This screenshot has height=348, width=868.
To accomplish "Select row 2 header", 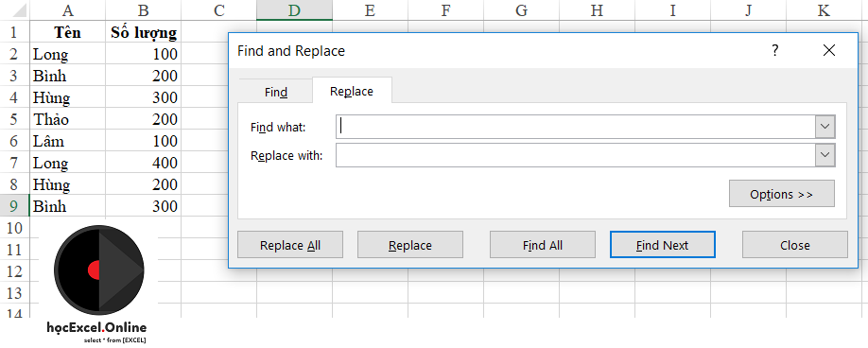I will (x=14, y=54).
